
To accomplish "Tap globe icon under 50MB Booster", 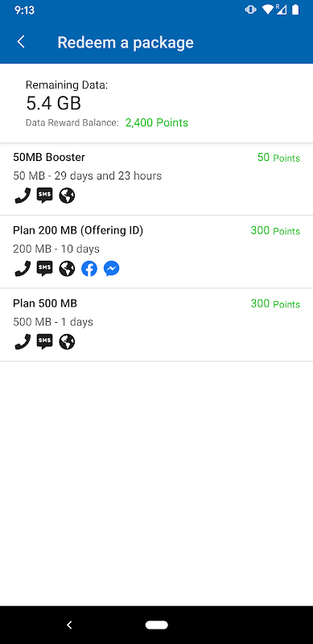I will [67, 196].
